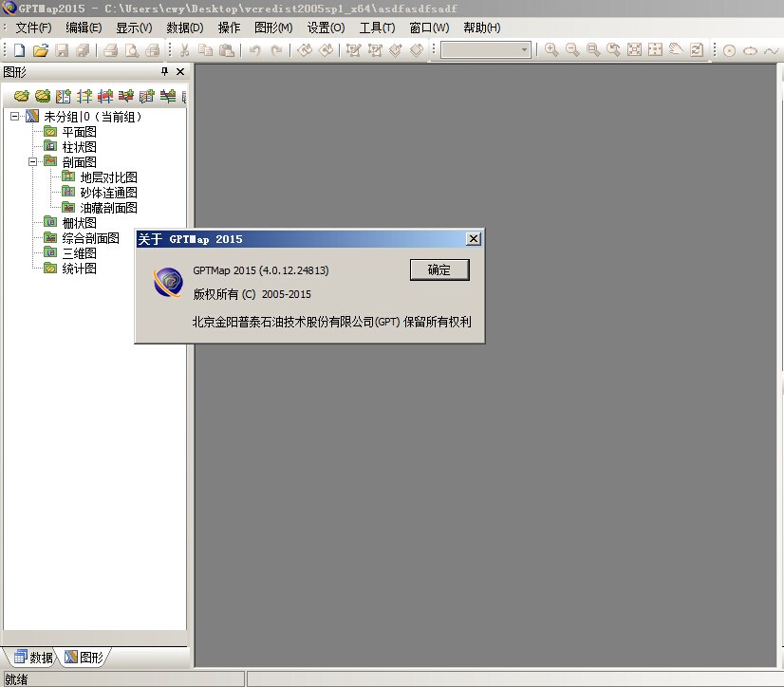Open the toolbar combo box dropdown

(524, 49)
